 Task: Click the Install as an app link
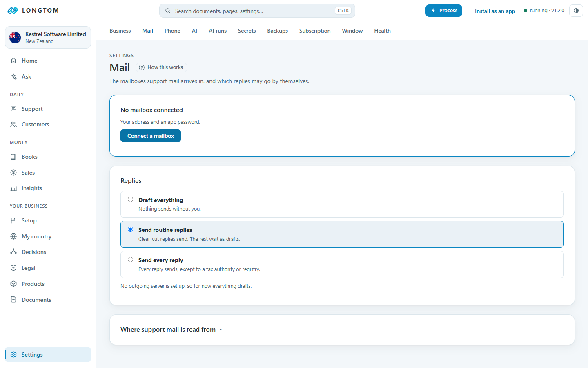click(x=495, y=11)
